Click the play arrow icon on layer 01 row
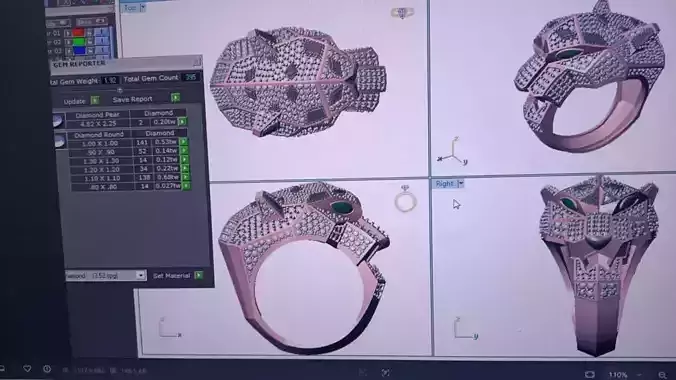The width and height of the screenshot is (676, 380). click(x=68, y=33)
